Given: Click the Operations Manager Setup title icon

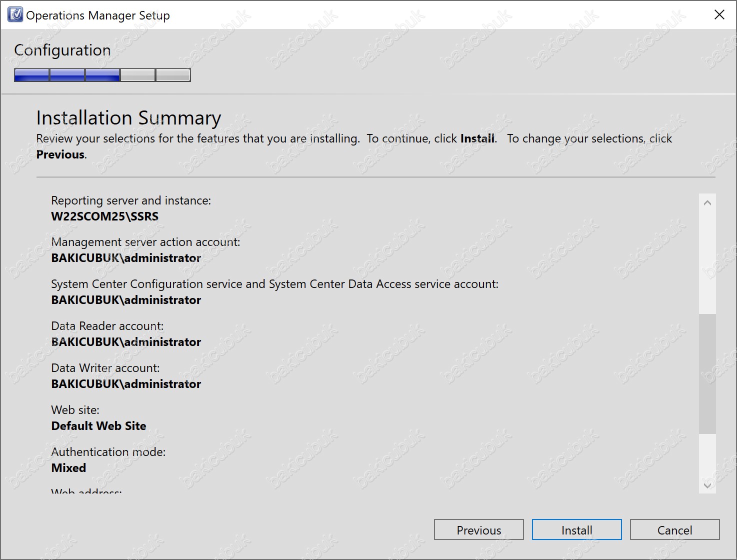Looking at the screenshot, I should tap(15, 14).
